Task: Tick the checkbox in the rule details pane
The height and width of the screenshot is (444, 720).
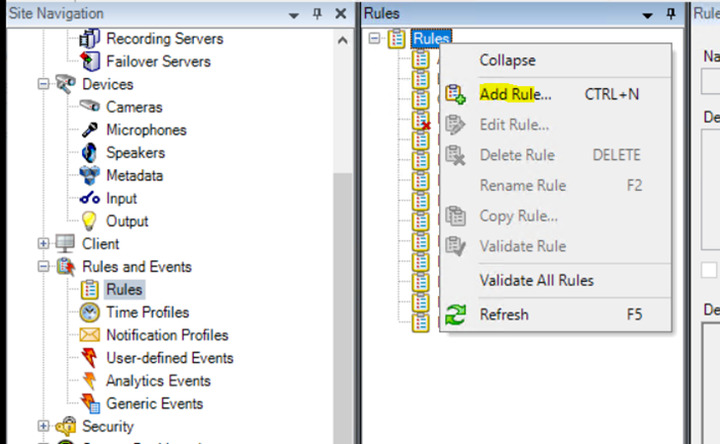Action: (709, 270)
